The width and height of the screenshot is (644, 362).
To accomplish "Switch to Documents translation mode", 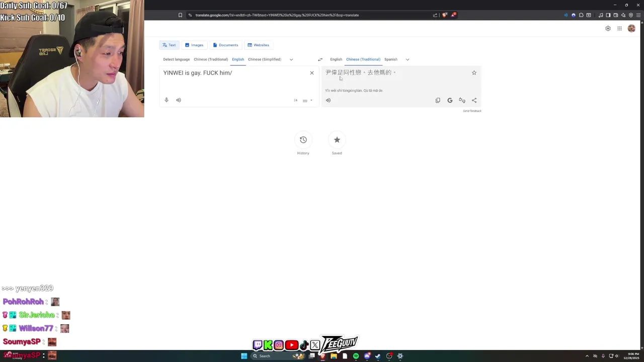I will click(x=225, y=45).
